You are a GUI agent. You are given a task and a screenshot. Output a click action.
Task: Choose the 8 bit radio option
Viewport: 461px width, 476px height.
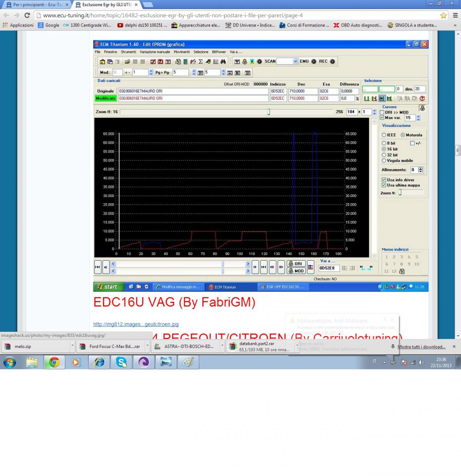coord(384,143)
